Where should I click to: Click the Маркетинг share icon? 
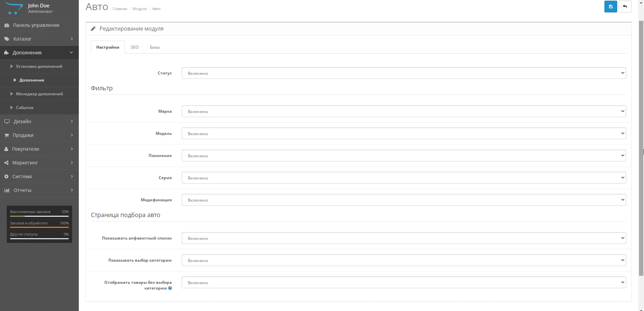6,163
